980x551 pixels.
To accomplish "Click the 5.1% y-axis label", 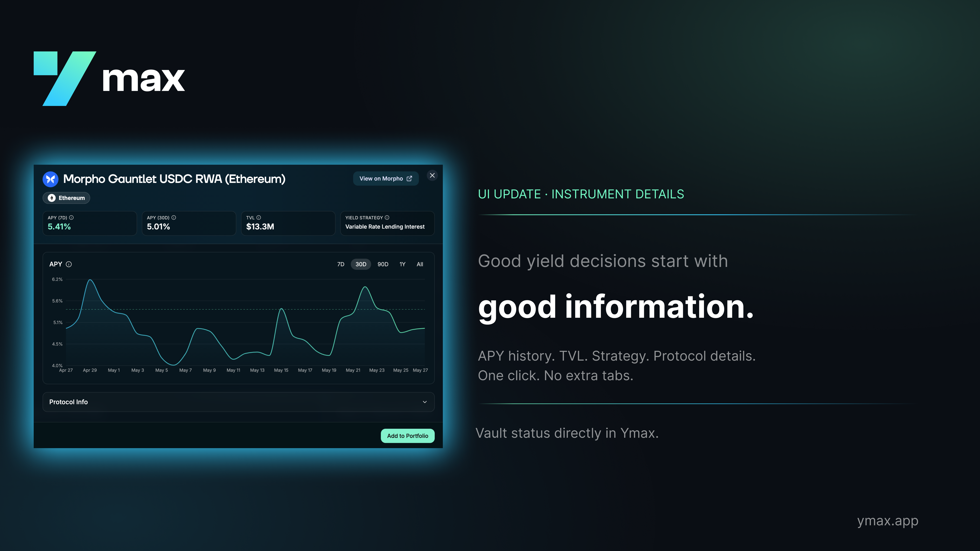I will point(57,322).
